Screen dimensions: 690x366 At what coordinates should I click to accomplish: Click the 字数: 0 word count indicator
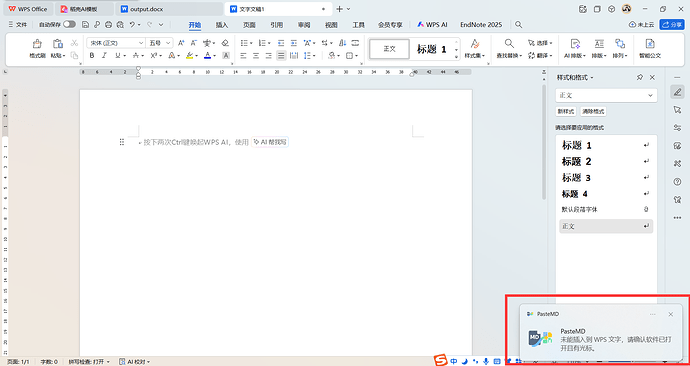point(49,362)
